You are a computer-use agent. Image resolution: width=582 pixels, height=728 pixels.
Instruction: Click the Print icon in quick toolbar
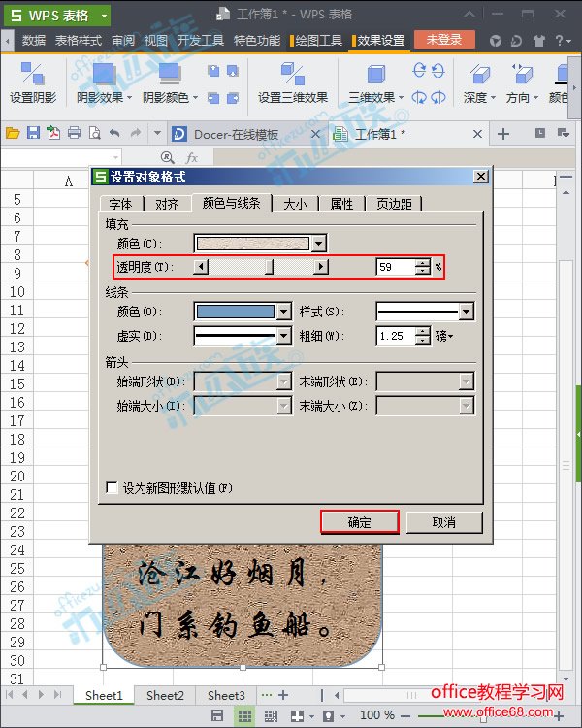[x=75, y=134]
